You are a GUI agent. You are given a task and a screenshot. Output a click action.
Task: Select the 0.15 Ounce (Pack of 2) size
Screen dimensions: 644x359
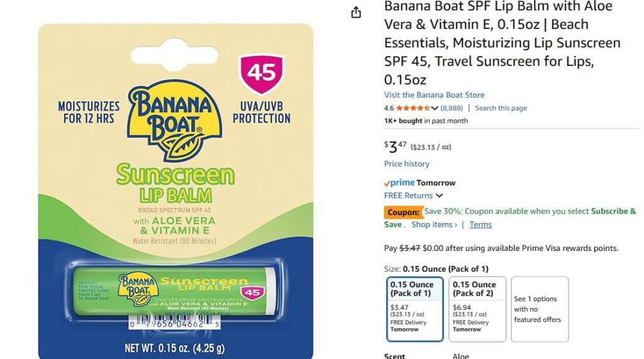click(x=477, y=309)
